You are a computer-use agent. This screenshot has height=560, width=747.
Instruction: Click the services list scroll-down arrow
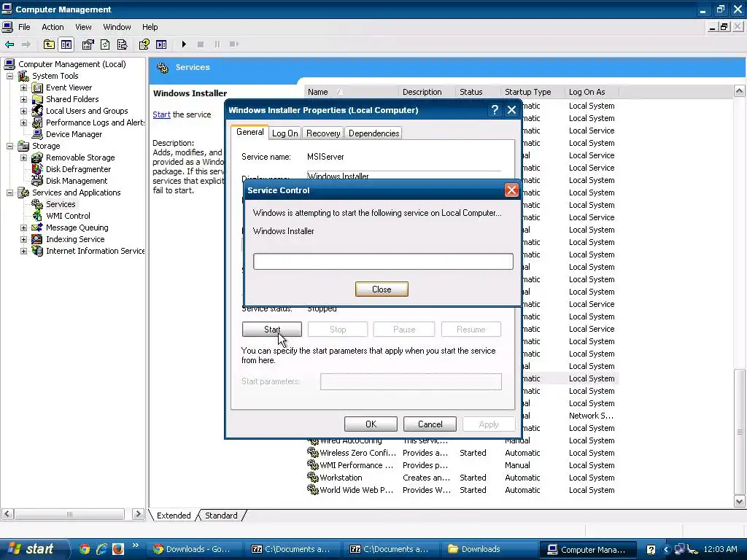[739, 501]
